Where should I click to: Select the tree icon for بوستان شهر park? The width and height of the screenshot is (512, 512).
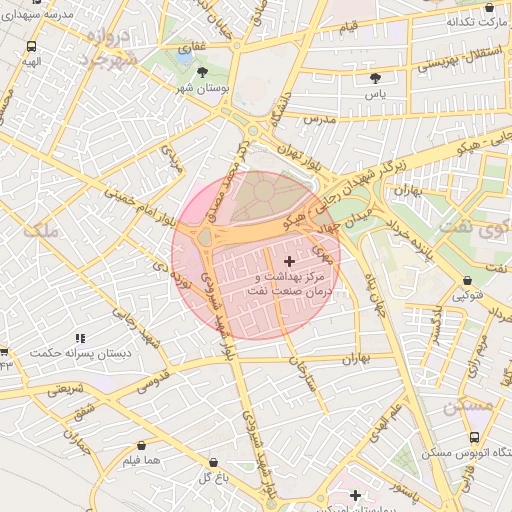[202, 72]
